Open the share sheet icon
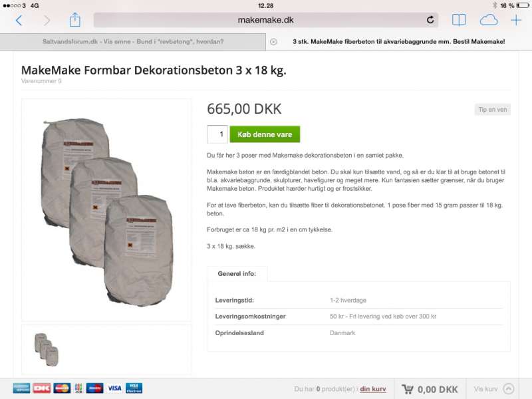Viewport: 532px width, 399px height. pyautogui.click(x=75, y=20)
